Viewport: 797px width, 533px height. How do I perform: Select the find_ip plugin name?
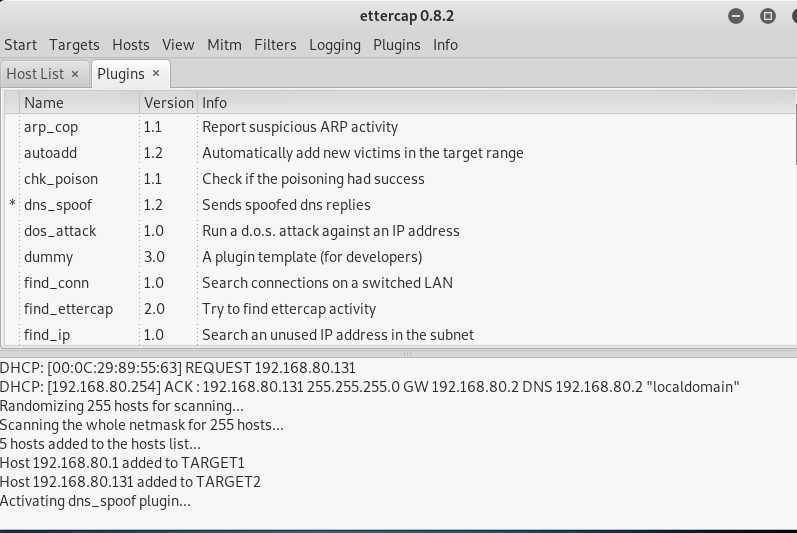47,335
